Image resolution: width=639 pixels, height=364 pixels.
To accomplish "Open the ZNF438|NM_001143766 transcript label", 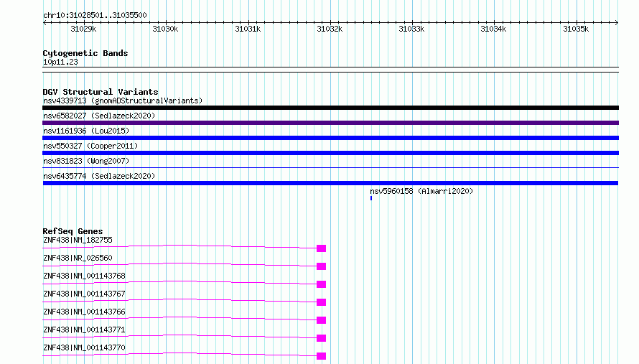I will 84,312.
